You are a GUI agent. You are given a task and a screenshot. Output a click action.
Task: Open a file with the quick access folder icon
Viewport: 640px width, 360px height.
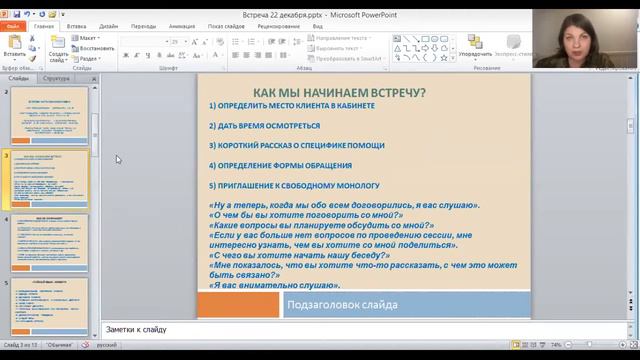(52, 14)
